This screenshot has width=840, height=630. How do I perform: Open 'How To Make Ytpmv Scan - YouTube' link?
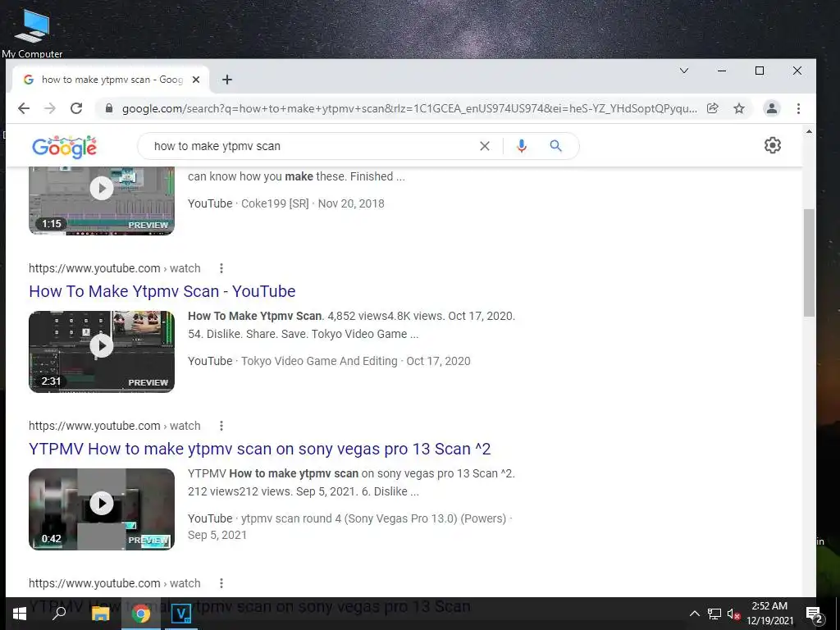[162, 291]
